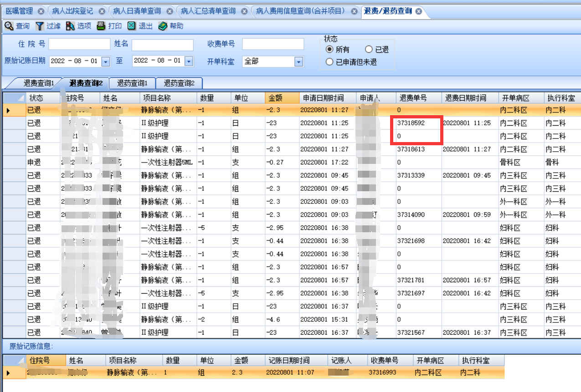The width and height of the screenshot is (581, 392).
Task: Click the 一次性注射器5ML item cell
Action: (x=168, y=162)
